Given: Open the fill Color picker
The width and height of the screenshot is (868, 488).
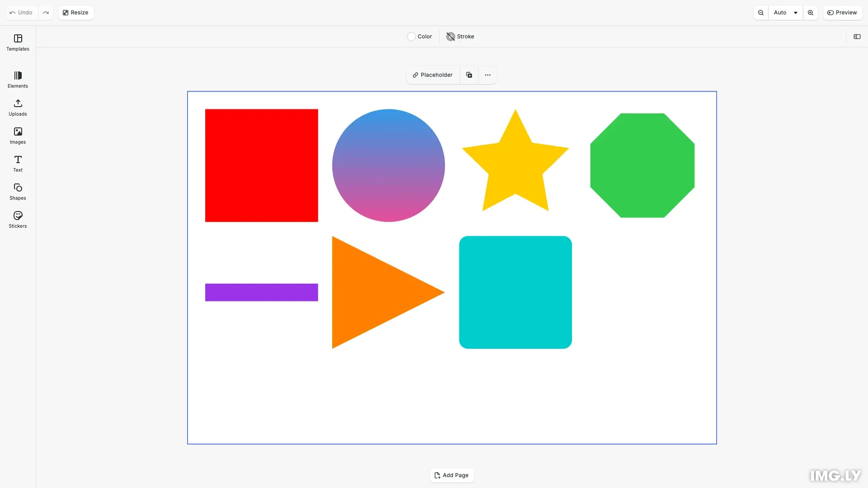Looking at the screenshot, I should pyautogui.click(x=420, y=36).
